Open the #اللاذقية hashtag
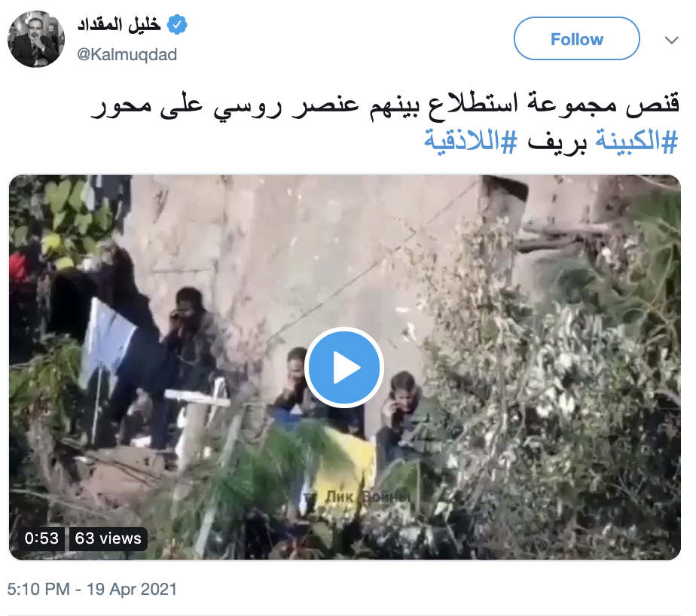The image size is (696, 616). tap(471, 141)
